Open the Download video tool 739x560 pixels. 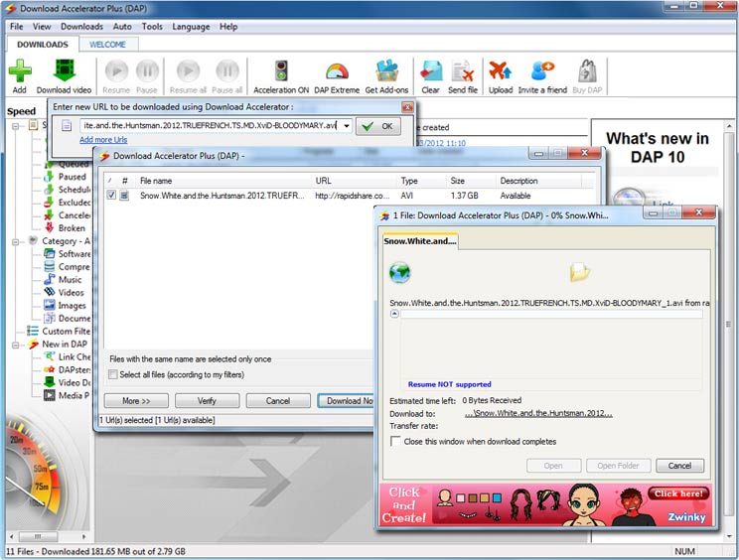coord(65,71)
